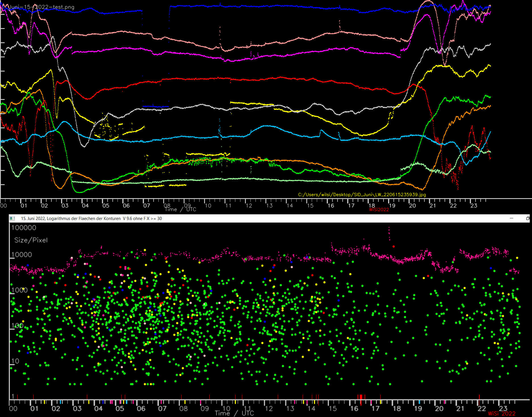Click the '10' y-axis value
This screenshot has width=532, height=417.
(15, 361)
